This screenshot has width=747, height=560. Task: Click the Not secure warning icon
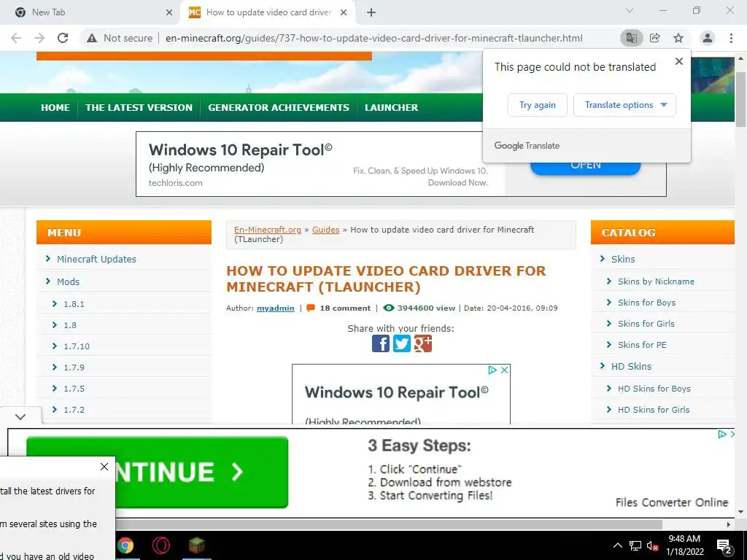92,38
